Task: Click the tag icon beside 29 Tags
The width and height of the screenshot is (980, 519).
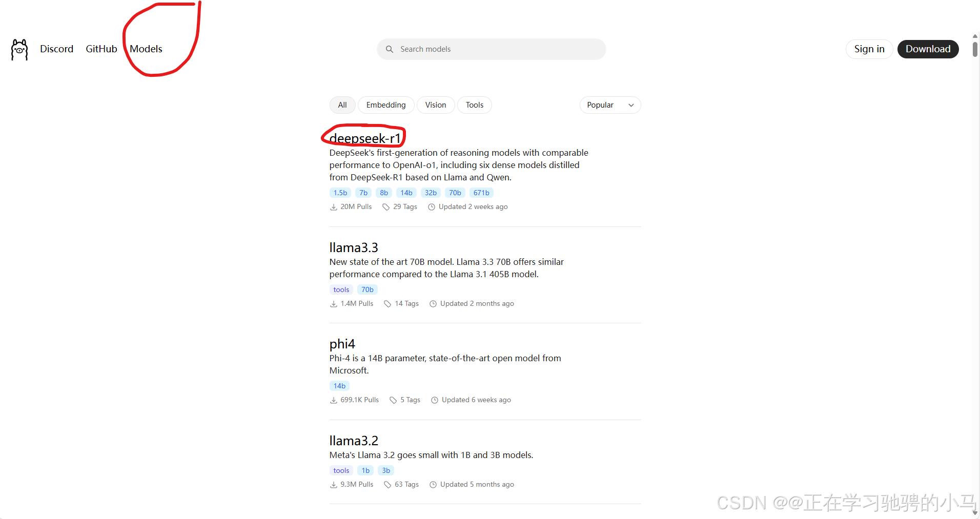Action: (386, 207)
